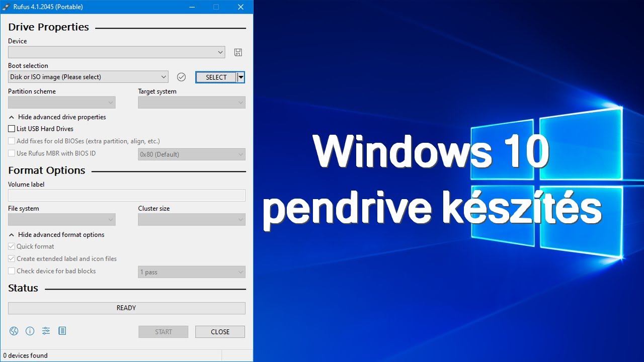Screen dimensions: 644x362
Task: Open the language globe icon
Action: click(x=14, y=331)
